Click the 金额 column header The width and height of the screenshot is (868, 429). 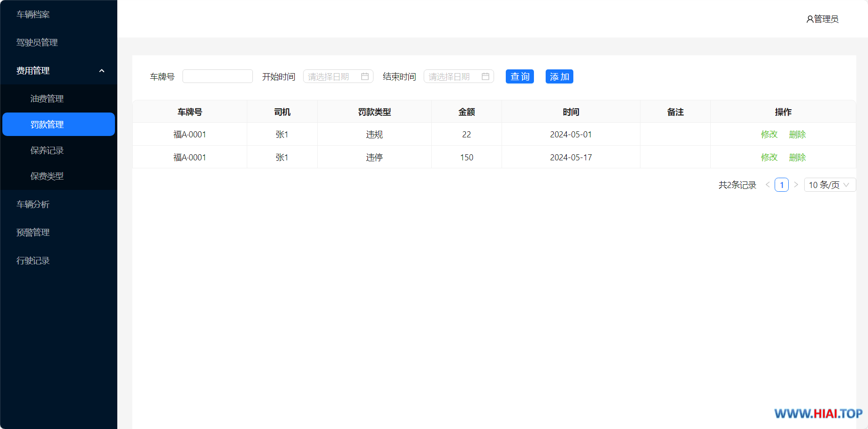pyautogui.click(x=467, y=112)
